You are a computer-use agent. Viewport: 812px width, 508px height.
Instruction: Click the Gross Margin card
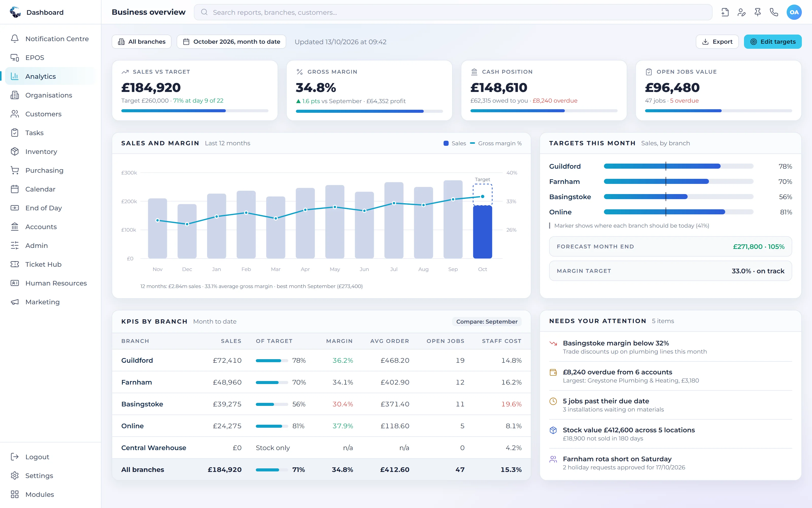point(369,90)
